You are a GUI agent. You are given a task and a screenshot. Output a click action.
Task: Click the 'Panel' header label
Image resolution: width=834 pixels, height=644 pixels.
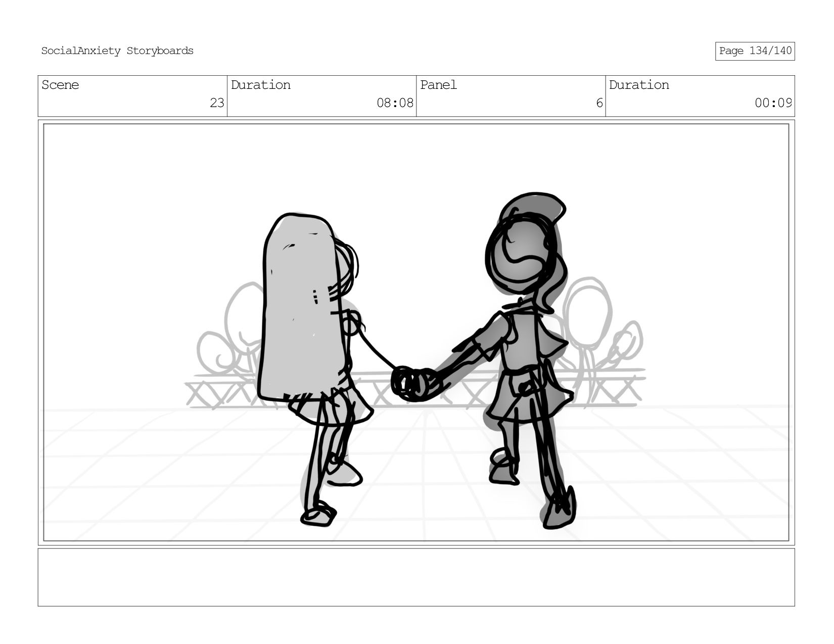tap(438, 85)
